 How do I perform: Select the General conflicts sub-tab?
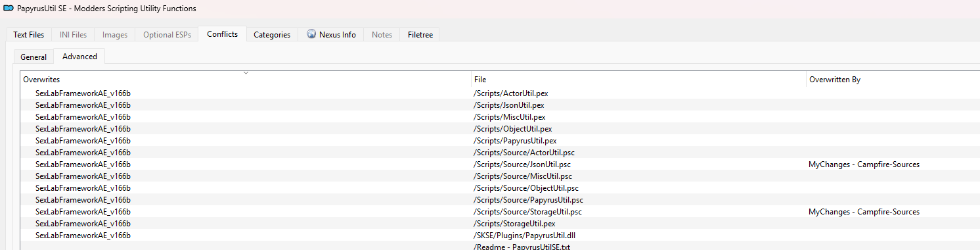(33, 57)
